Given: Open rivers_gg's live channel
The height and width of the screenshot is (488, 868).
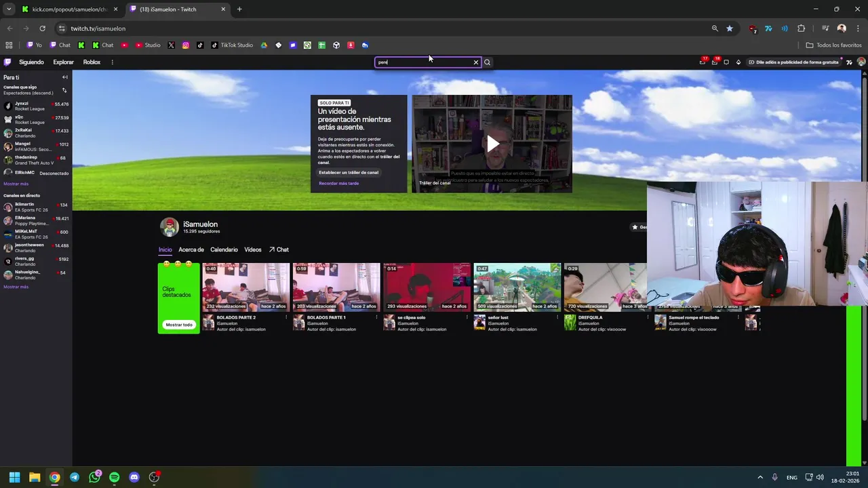Looking at the screenshot, I should tap(36, 261).
